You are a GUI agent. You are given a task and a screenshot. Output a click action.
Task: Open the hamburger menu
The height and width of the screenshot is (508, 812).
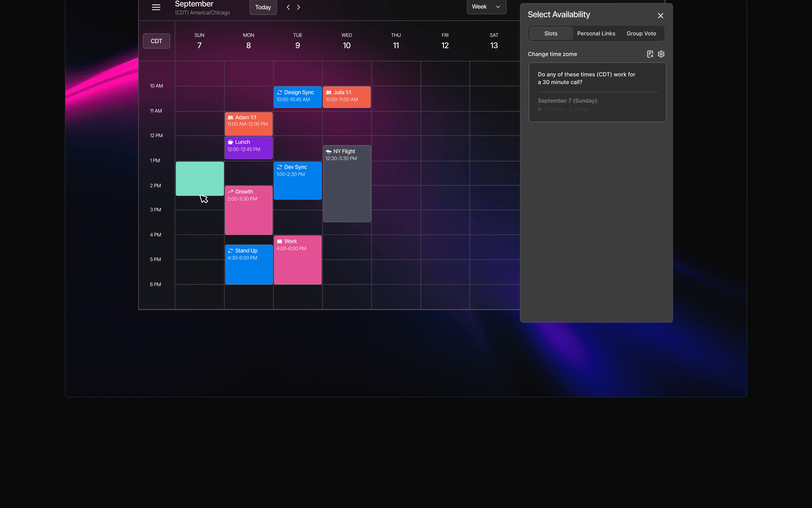pos(156,7)
